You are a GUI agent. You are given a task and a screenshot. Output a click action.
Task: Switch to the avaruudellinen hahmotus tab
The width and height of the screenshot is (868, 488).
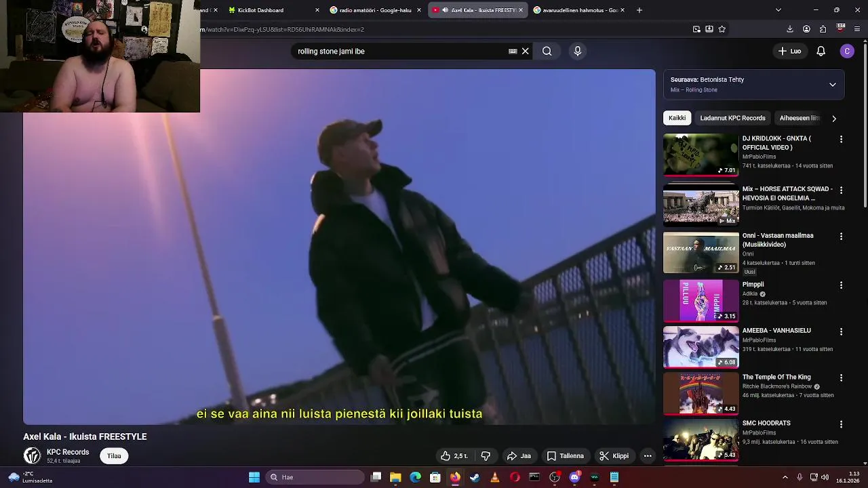578,10
